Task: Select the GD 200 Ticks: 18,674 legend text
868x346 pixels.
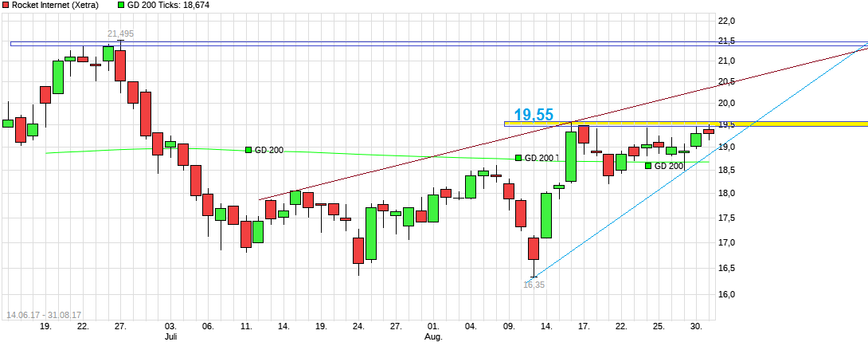Action: point(168,5)
